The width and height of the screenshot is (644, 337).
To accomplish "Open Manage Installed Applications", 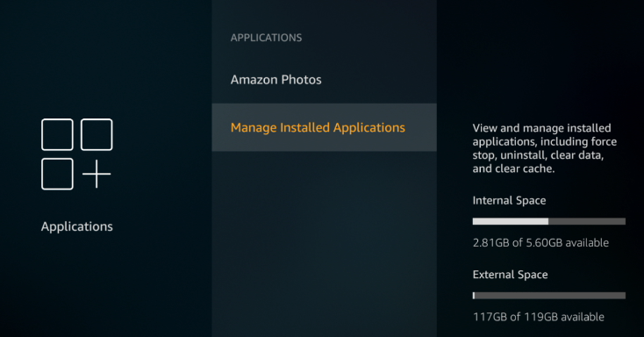I will (x=318, y=127).
